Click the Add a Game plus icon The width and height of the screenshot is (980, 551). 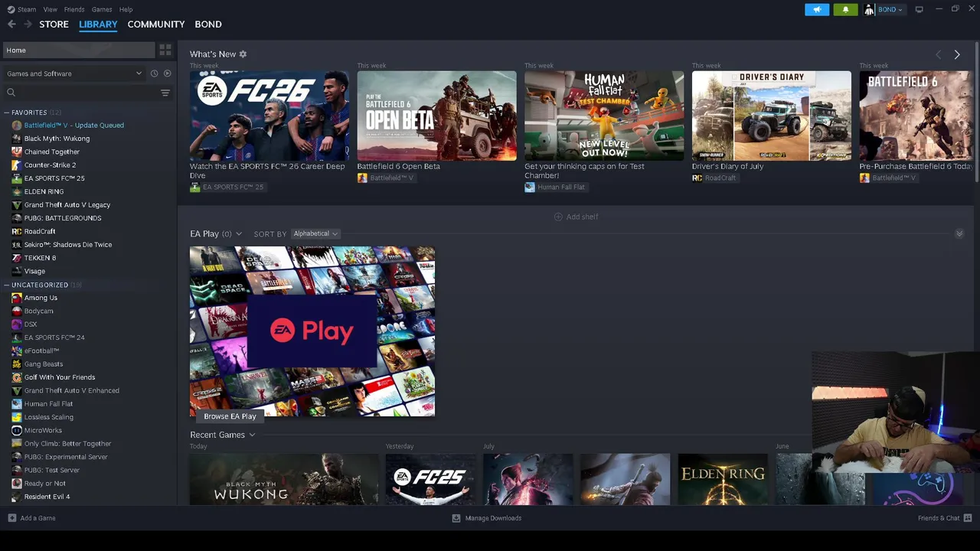(11, 518)
